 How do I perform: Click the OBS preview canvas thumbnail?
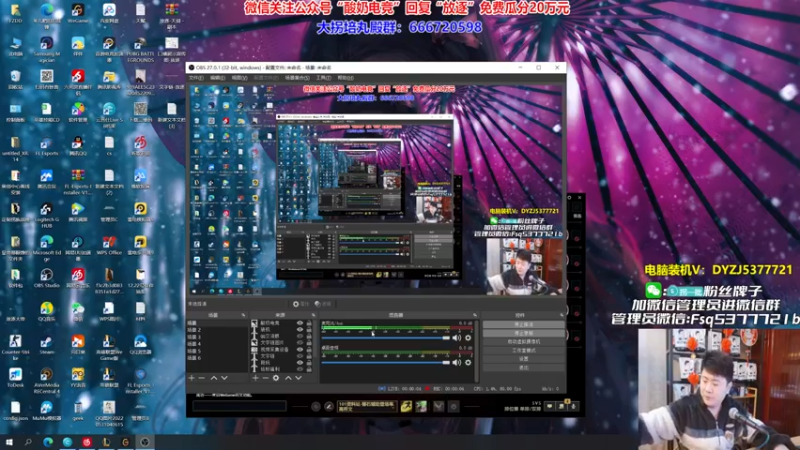click(x=377, y=190)
